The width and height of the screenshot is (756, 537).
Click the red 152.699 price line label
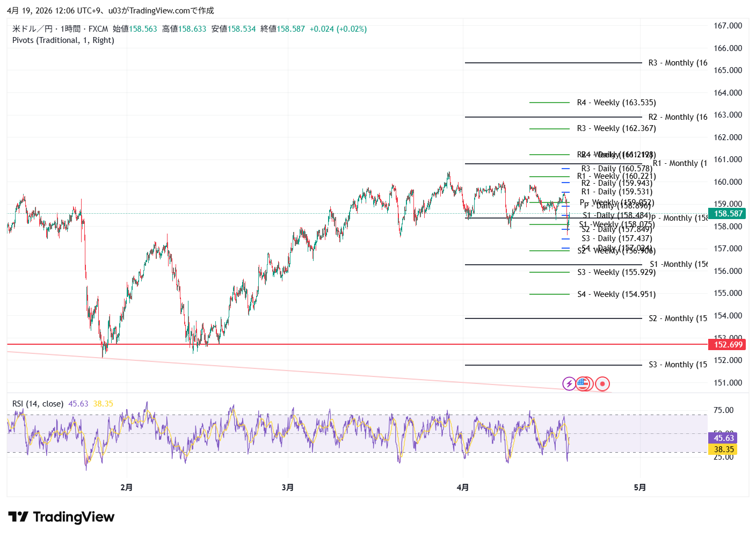pos(728,345)
